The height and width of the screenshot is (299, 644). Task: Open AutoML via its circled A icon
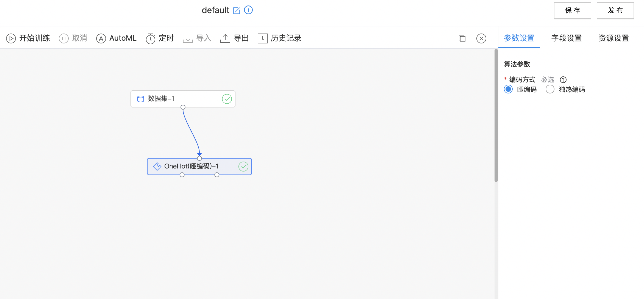coord(101,38)
